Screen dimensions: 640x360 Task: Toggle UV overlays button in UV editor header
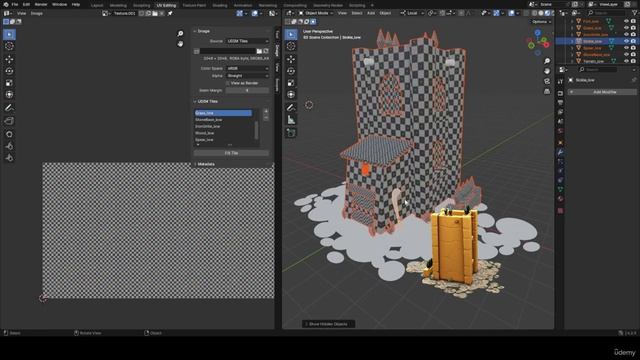(x=255, y=13)
